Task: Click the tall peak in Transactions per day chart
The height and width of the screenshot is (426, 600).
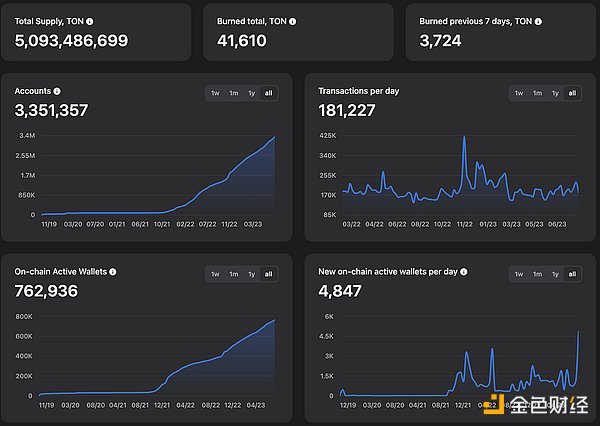Action: tap(464, 138)
